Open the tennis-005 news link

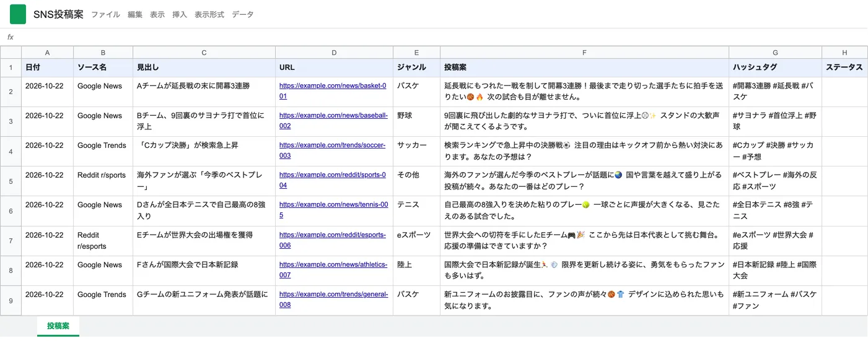[x=333, y=210]
